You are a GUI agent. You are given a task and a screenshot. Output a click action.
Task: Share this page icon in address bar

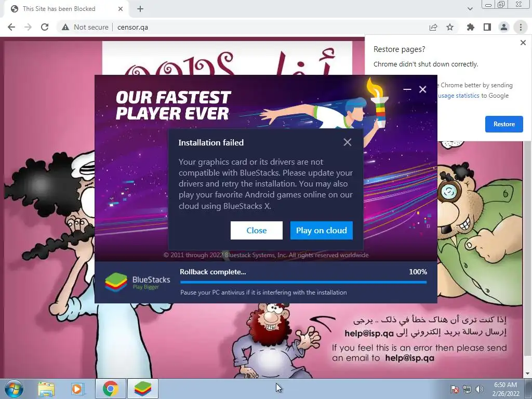[x=433, y=27]
